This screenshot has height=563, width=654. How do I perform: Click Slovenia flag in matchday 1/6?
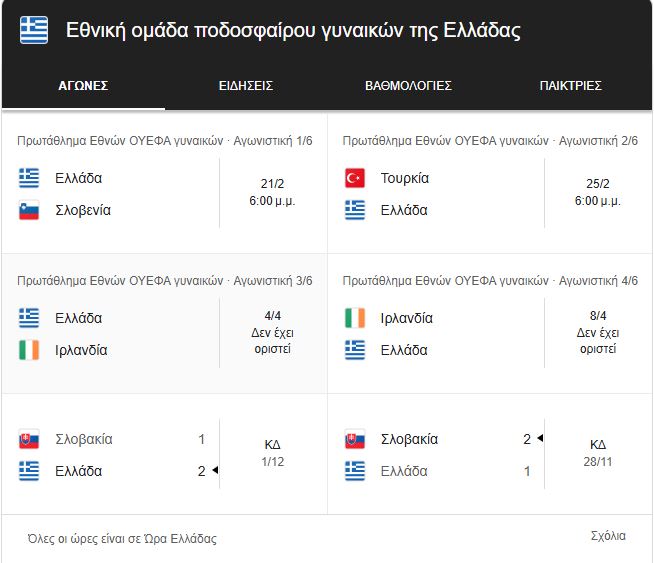29,210
